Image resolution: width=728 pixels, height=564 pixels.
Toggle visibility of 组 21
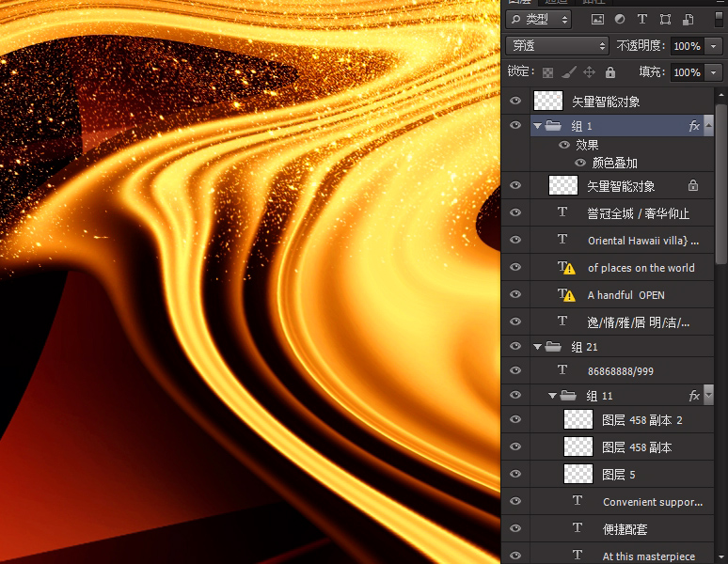click(515, 347)
